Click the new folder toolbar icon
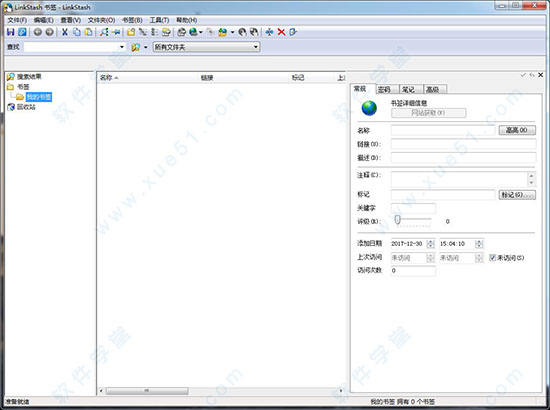550x410 pixels. coord(131,32)
